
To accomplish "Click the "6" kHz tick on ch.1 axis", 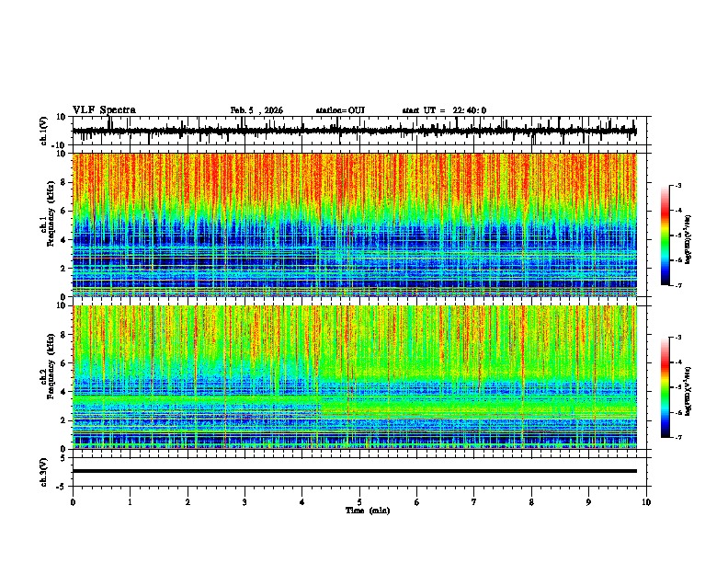I will click(63, 211).
